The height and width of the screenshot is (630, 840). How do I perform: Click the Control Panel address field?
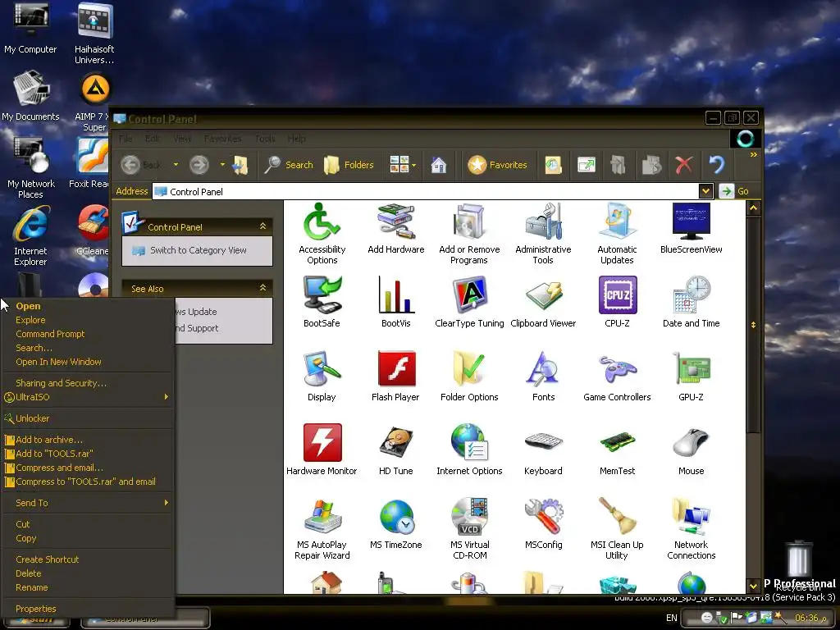(x=426, y=191)
